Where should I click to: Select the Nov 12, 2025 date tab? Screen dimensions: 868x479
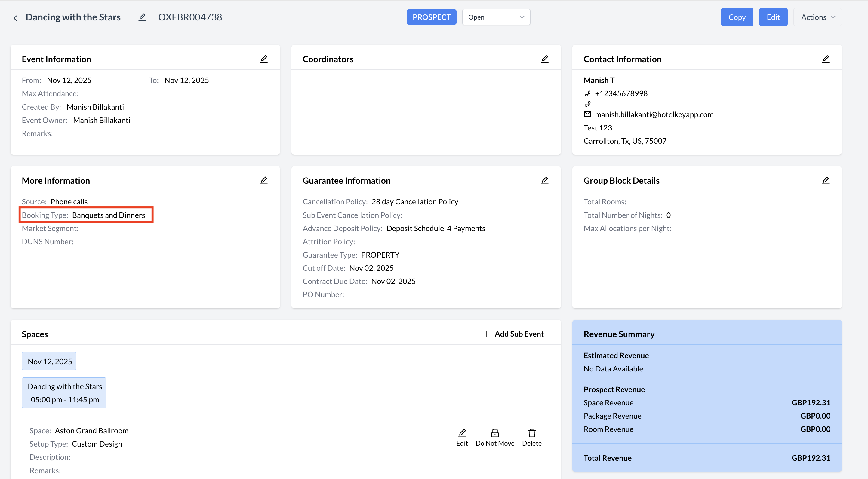pyautogui.click(x=49, y=361)
